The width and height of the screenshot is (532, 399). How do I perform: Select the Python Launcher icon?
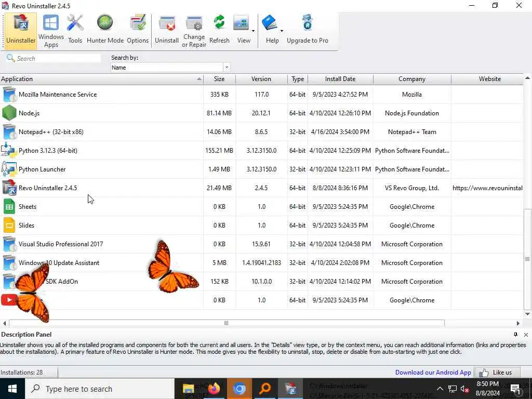(9, 169)
